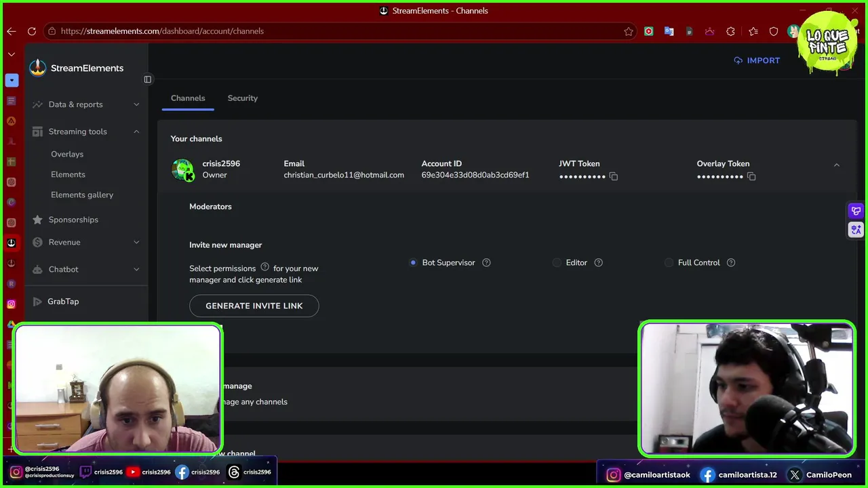Select the Bot Supervisor permission
The height and width of the screenshot is (488, 868).
413,262
